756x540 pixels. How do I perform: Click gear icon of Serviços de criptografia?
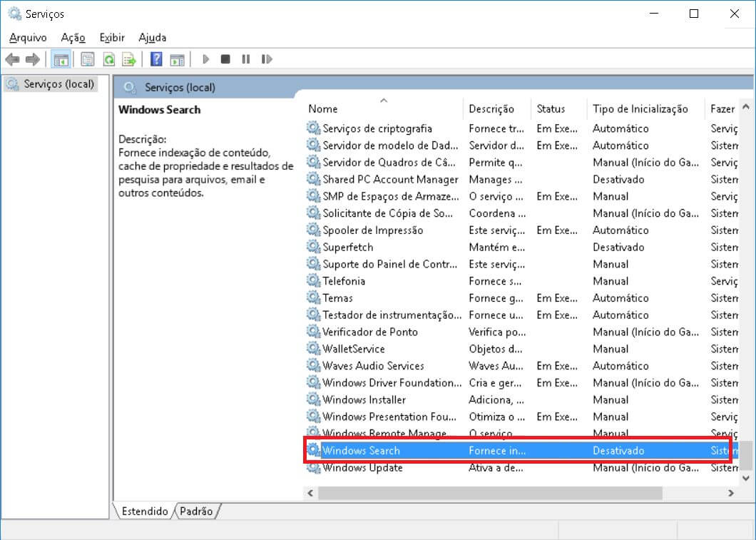313,128
